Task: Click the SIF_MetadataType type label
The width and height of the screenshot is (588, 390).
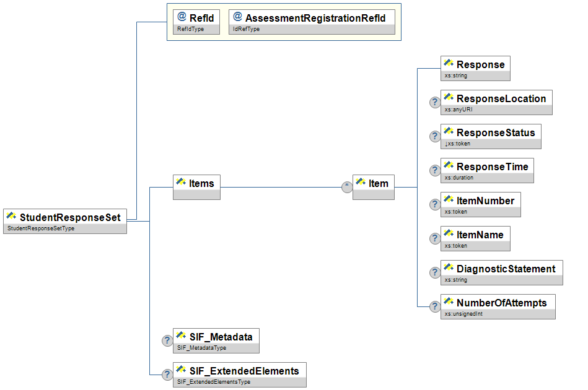Action: (x=201, y=349)
